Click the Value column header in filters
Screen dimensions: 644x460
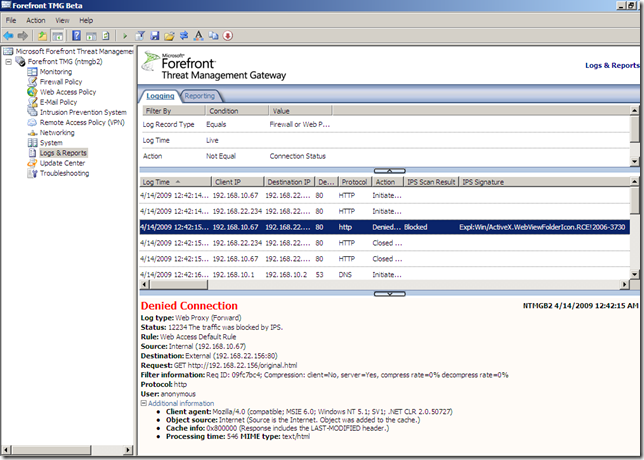300,110
